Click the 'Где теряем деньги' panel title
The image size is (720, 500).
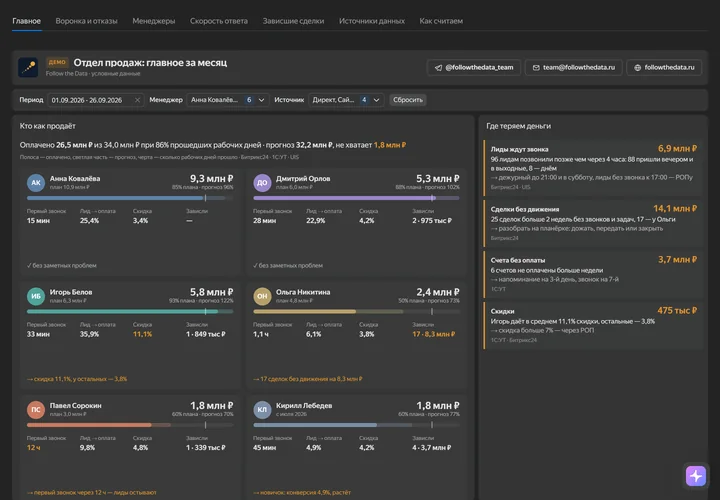pyautogui.click(x=518, y=126)
